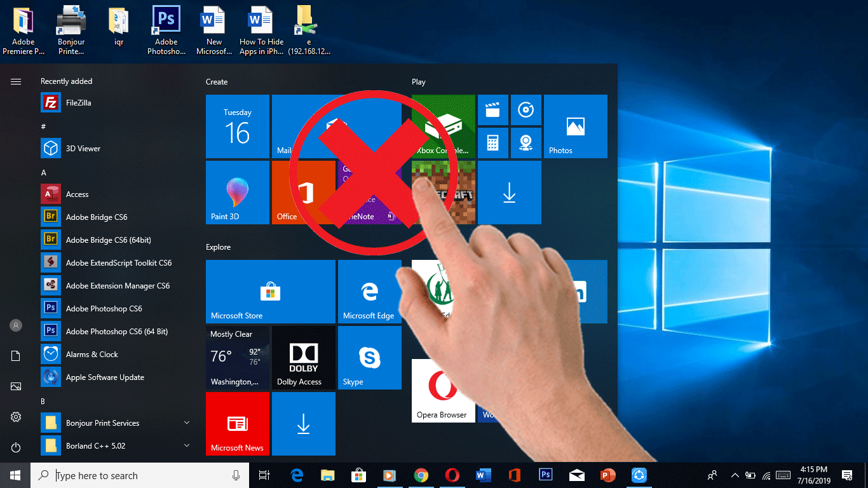The image size is (868, 488).
Task: Open the small Groove Music tile
Action: (526, 110)
